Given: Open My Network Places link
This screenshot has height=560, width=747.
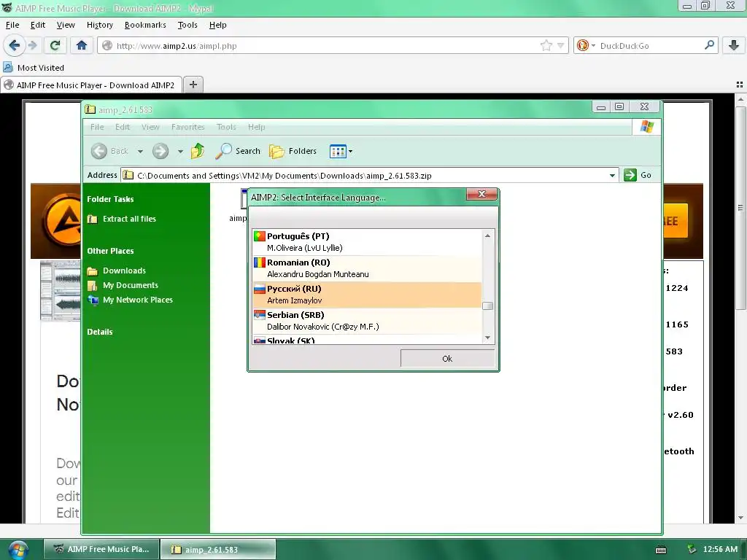Looking at the screenshot, I should 130,300.
